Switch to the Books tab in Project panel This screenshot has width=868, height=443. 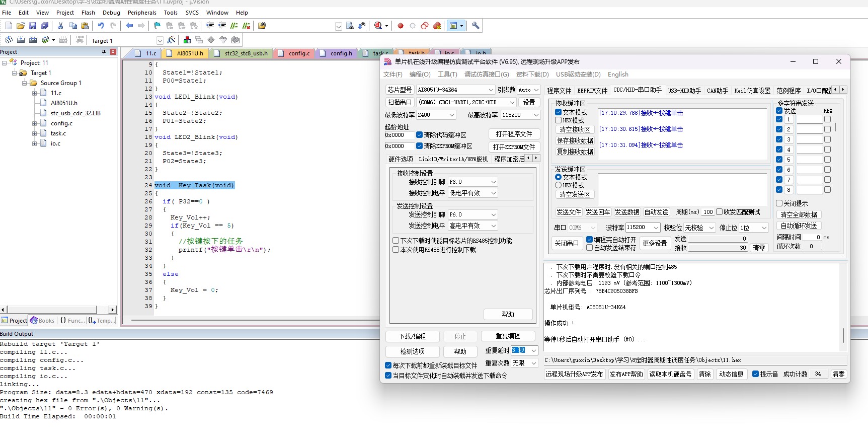coord(42,321)
